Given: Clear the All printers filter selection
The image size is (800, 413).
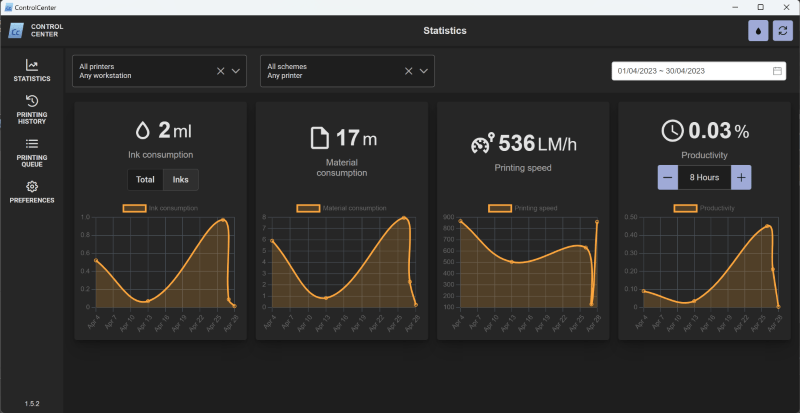Looking at the screenshot, I should [x=220, y=71].
